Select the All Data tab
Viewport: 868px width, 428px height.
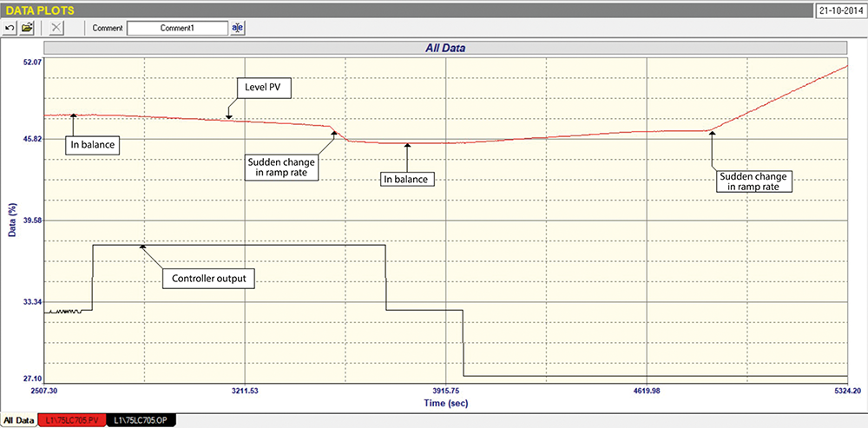17,420
